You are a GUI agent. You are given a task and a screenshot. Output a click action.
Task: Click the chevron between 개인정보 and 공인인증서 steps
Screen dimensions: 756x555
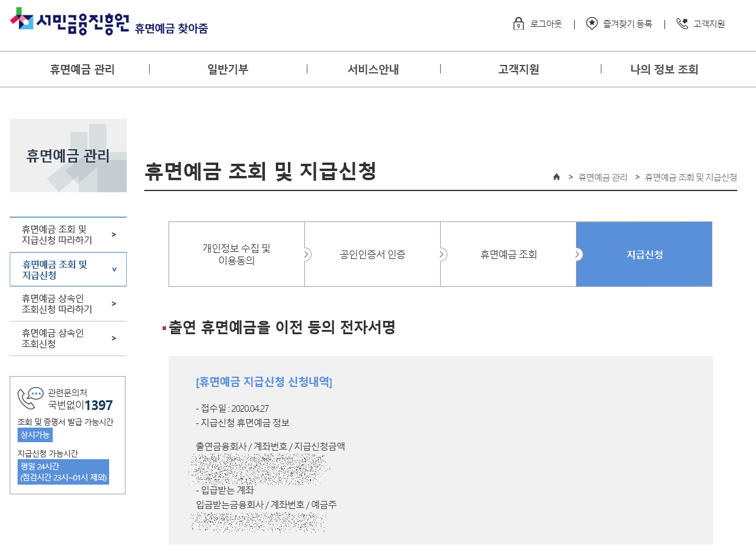pyautogui.click(x=305, y=254)
